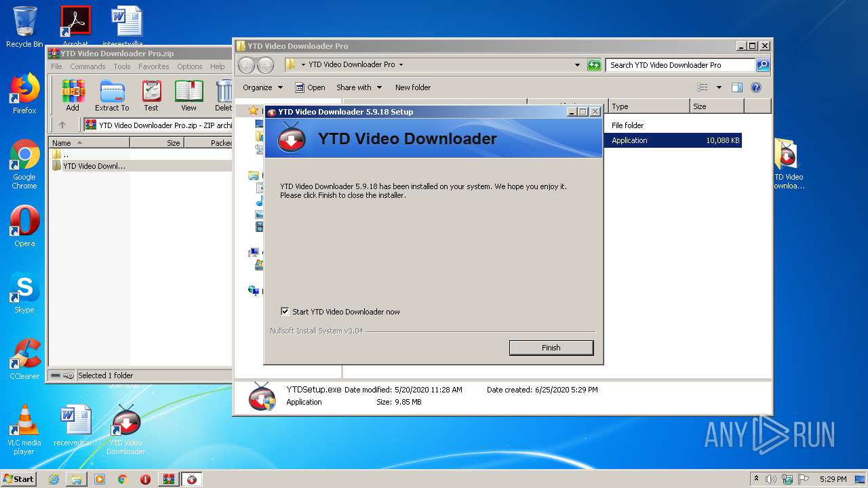
Task: Open Google Chrome desktop shortcut
Action: pos(24,165)
